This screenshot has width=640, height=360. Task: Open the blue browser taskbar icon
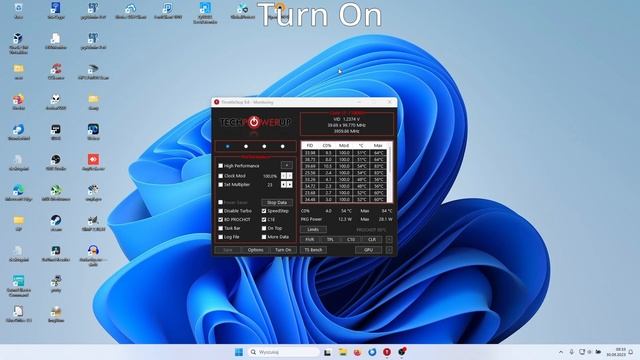point(372,352)
